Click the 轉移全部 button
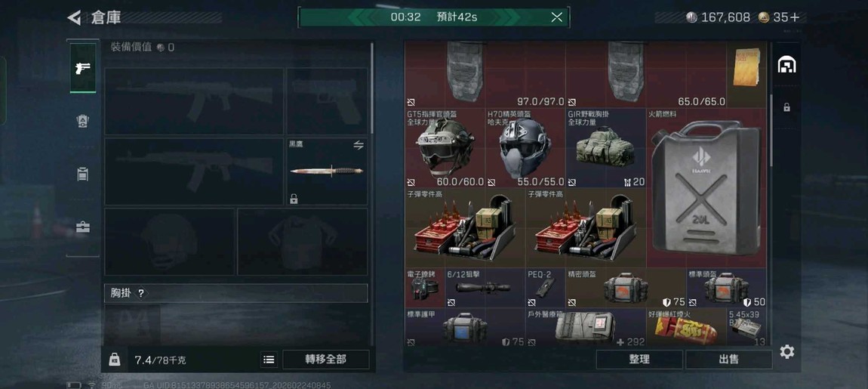This screenshot has height=389, width=868. [x=325, y=360]
